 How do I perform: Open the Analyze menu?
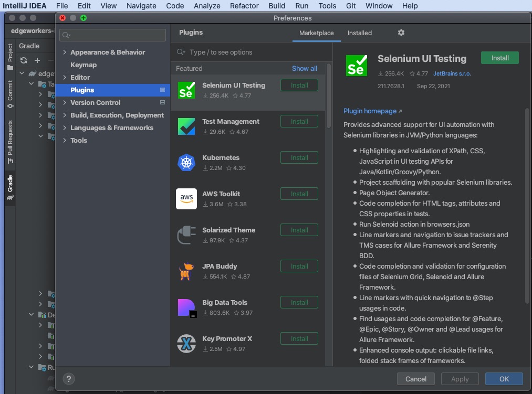[206, 6]
